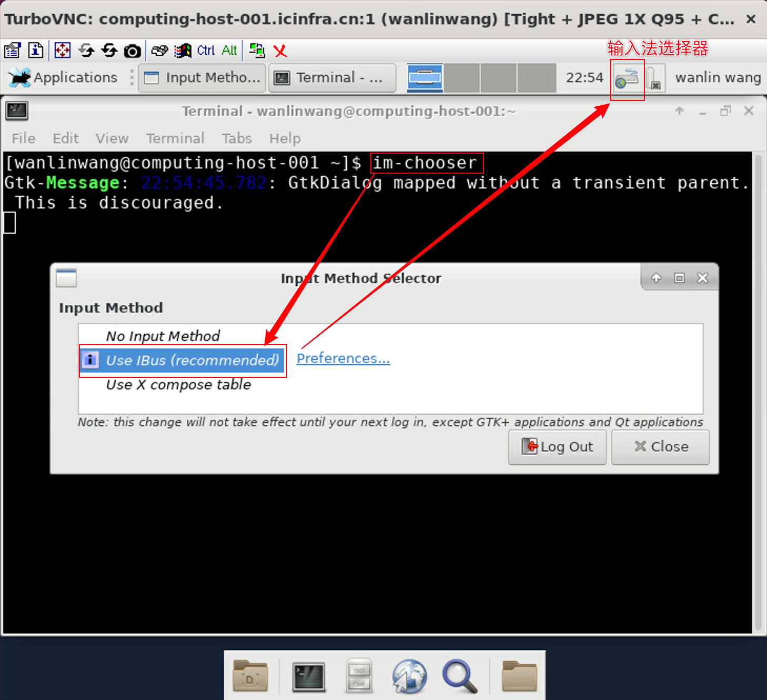Launch terminal emulator from dock

click(309, 677)
